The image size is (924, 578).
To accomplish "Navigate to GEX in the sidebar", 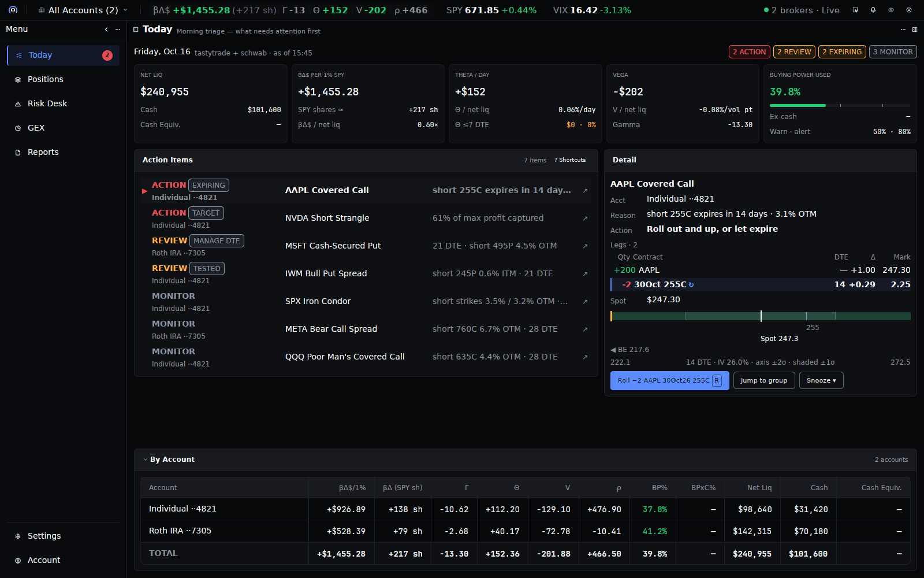I will click(x=63, y=128).
